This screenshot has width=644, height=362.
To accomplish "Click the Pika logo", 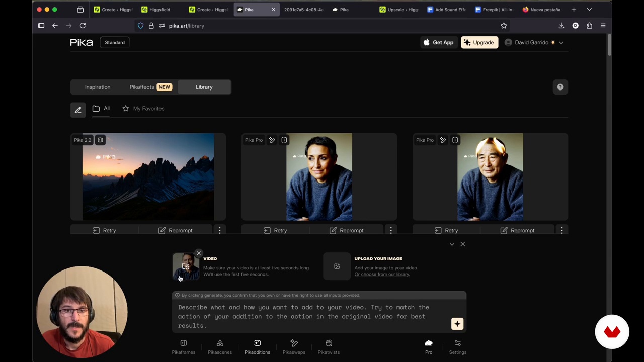I will (x=82, y=42).
